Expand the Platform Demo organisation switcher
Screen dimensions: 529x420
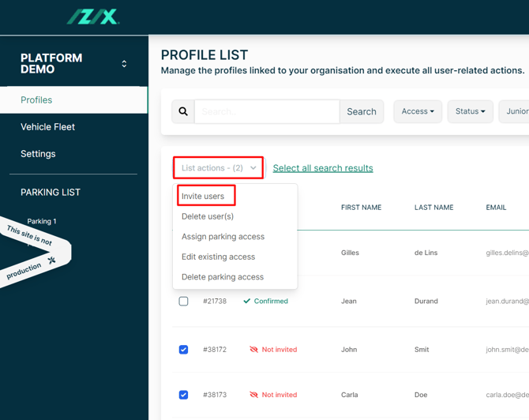124,64
